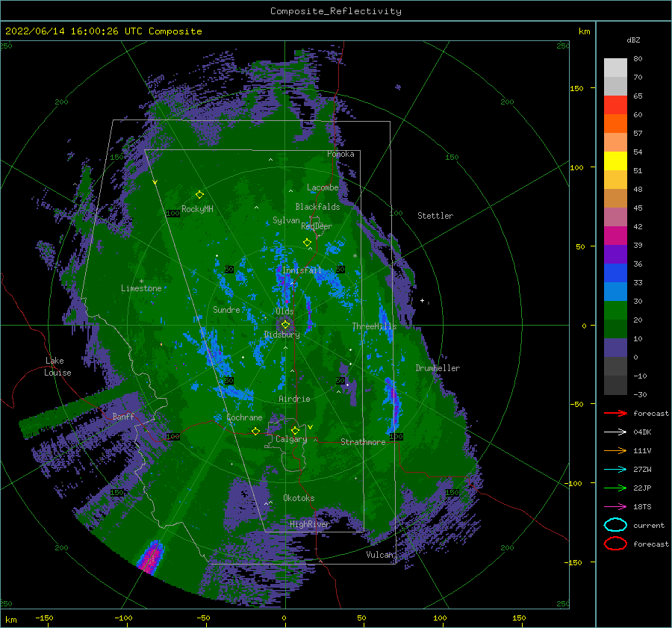Viewport: 672px width, 628px height.
Task: Click the cyan current ellipse in legend
Action: (x=615, y=525)
